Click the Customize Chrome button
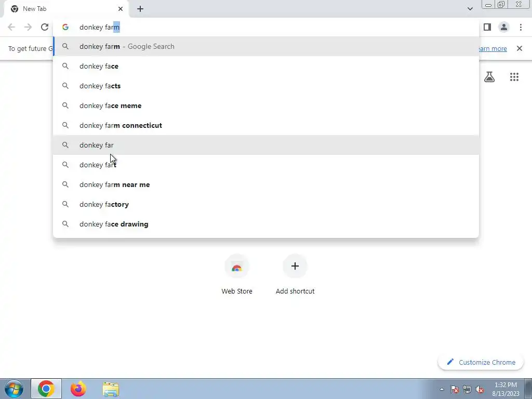532x399 pixels. click(x=481, y=362)
